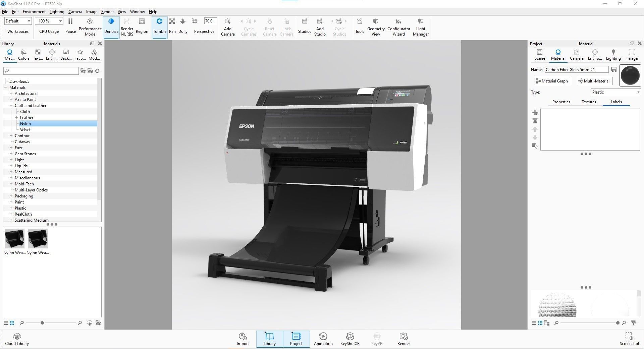Open the Light Manager
This screenshot has width=644, height=349.
pos(421,27)
